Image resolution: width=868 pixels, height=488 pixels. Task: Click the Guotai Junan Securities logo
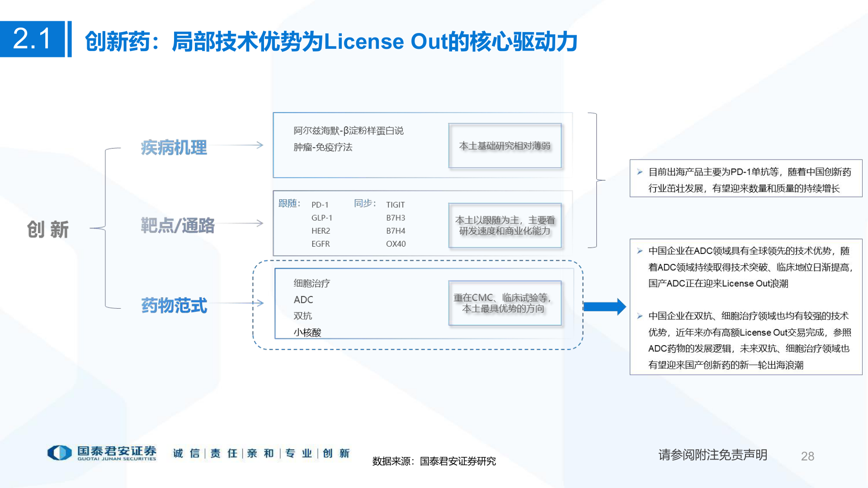pos(102,453)
